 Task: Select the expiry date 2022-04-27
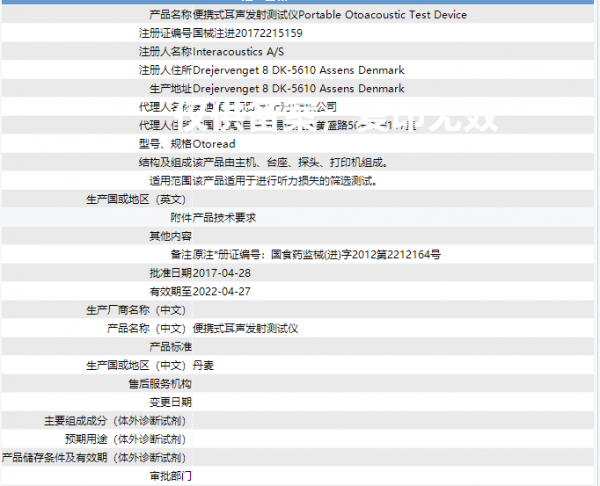221,291
